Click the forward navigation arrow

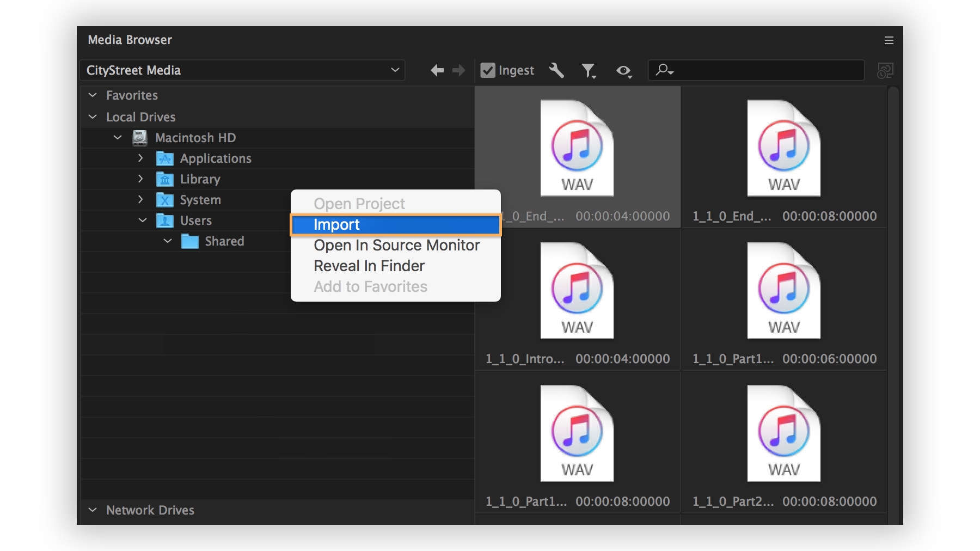[x=458, y=70]
